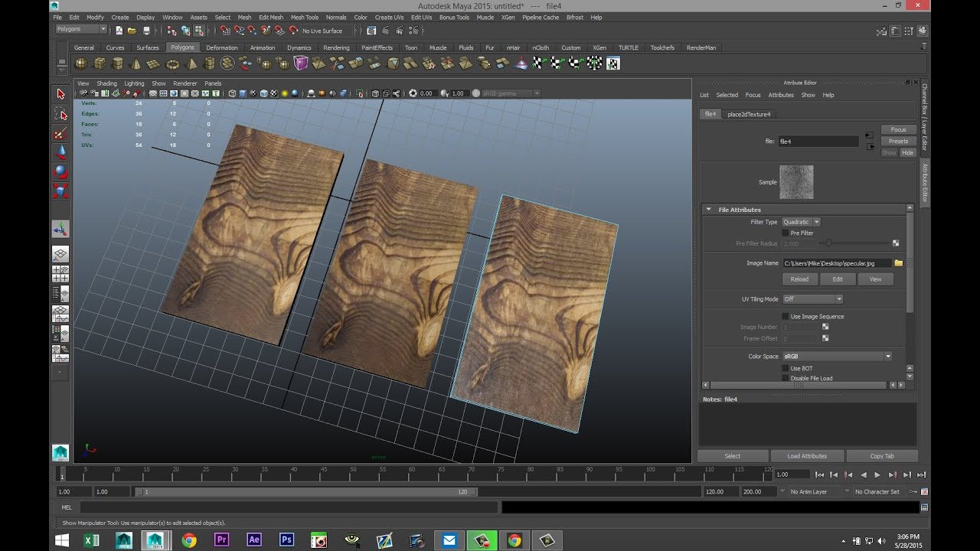
Task: Create a polygon cone from shelf
Action: pos(136,64)
